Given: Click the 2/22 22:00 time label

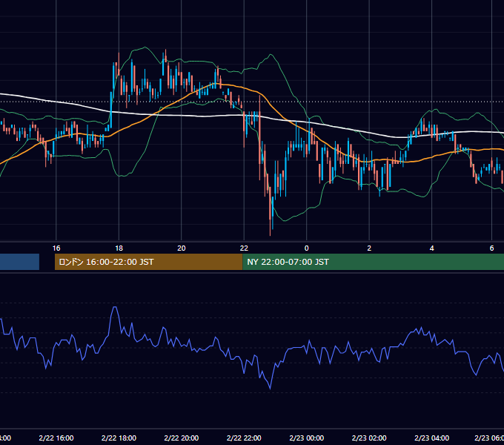Looking at the screenshot, I should 244,438.
